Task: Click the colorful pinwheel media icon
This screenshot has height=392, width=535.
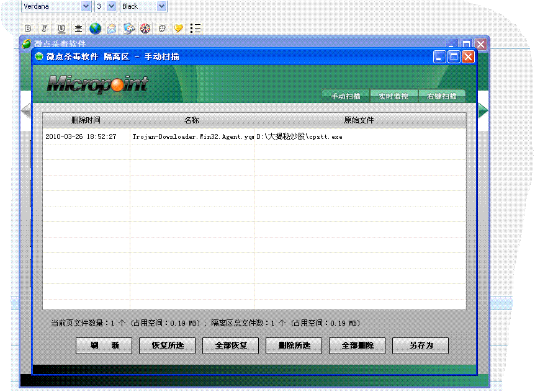Action: (145, 29)
